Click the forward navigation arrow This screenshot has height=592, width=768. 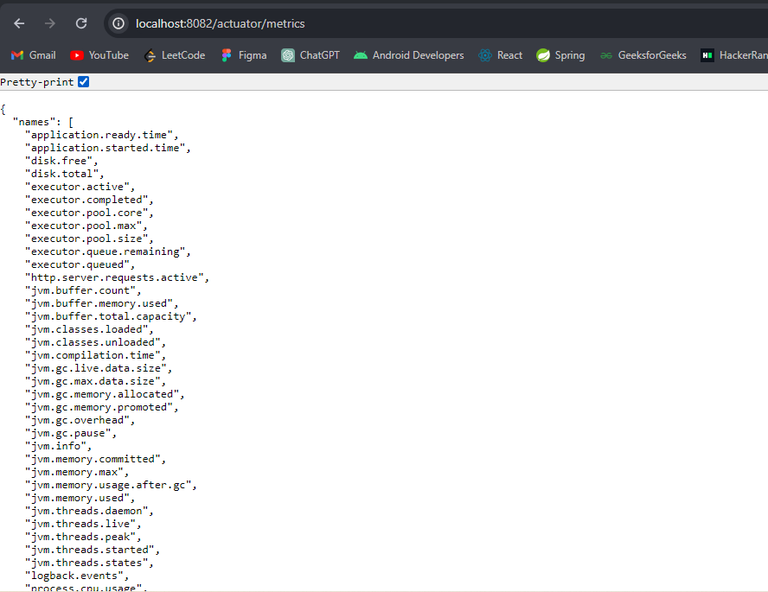50,24
